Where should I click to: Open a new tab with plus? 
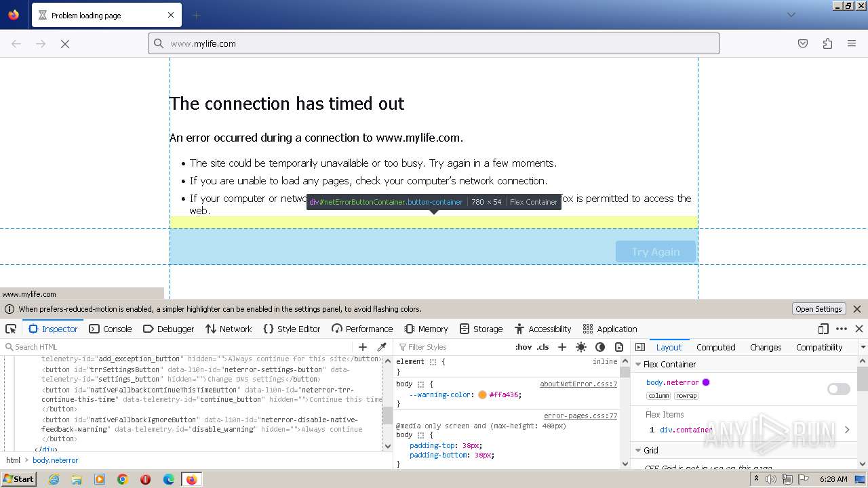[x=196, y=15]
